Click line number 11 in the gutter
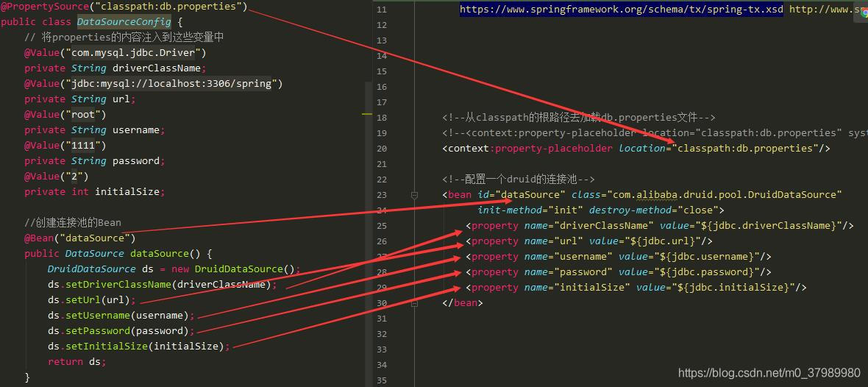 coord(381,10)
